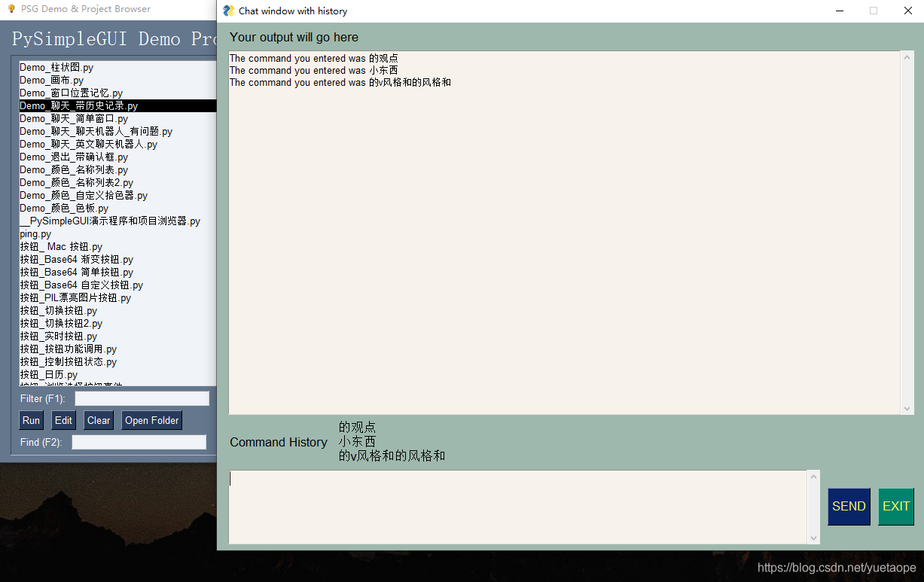Screen dimensions: 924x582
Task: Click the Run button in PSG Demo Browser
Action: [x=31, y=420]
